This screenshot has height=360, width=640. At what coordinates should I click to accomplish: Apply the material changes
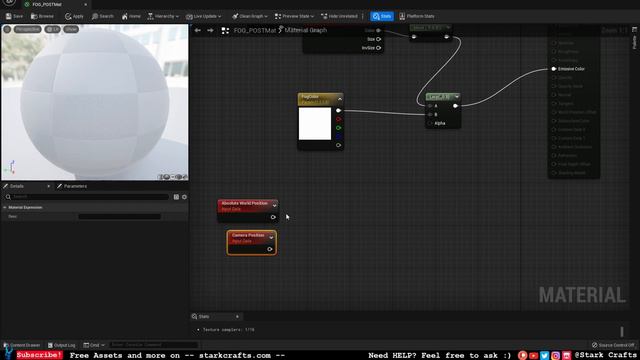coord(74,16)
